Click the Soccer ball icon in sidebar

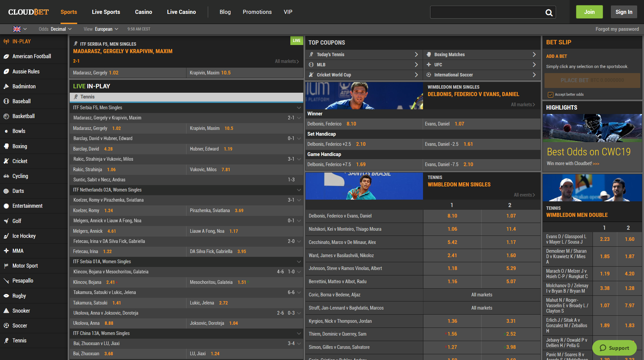(x=6, y=325)
